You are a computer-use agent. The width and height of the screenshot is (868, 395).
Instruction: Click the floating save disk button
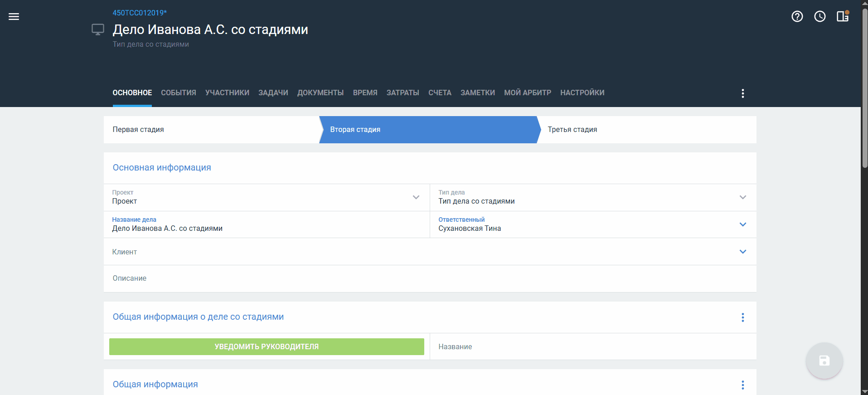point(824,361)
